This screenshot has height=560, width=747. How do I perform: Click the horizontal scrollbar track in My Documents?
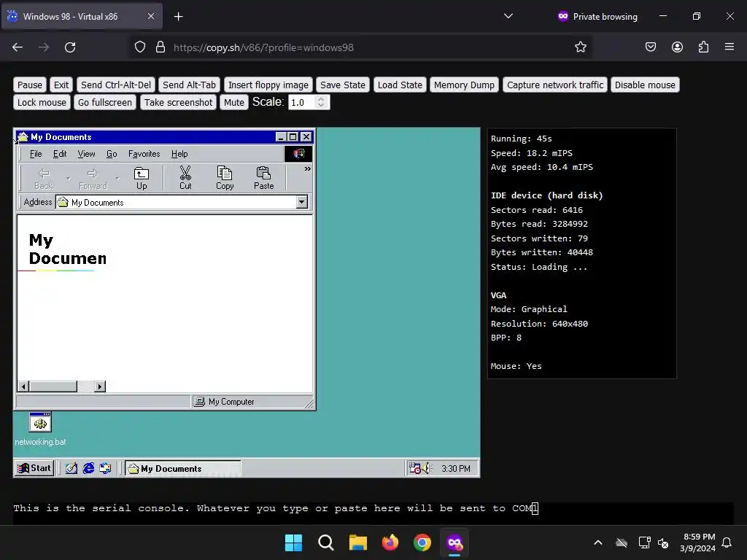click(85, 386)
